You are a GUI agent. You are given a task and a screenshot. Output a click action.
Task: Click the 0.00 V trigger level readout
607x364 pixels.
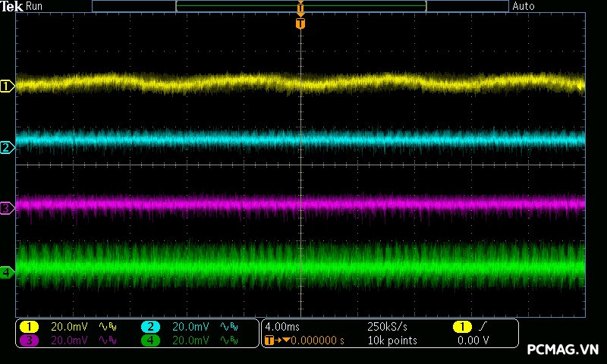pos(473,340)
